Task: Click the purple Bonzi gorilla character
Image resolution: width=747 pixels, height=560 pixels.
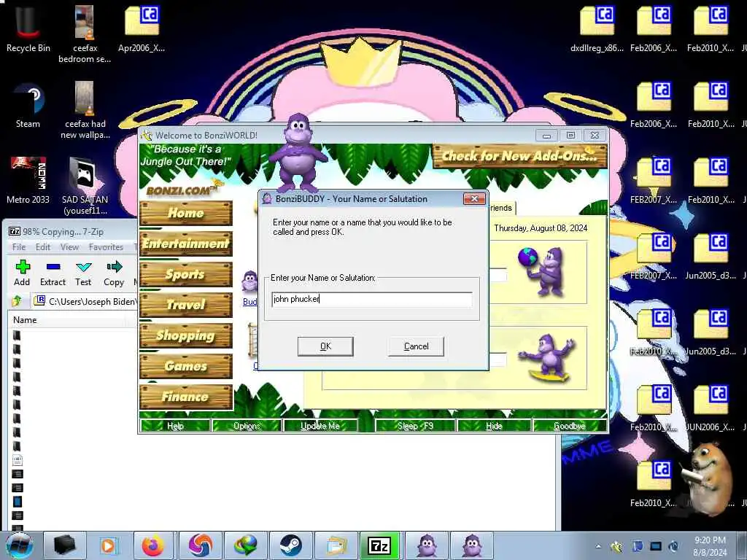Action: coord(298,152)
